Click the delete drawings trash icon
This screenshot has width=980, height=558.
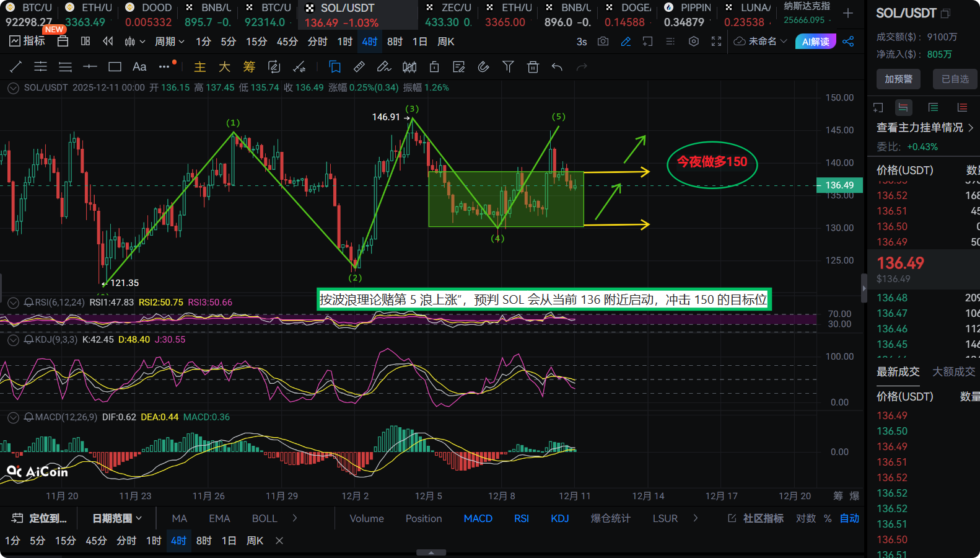coord(533,67)
